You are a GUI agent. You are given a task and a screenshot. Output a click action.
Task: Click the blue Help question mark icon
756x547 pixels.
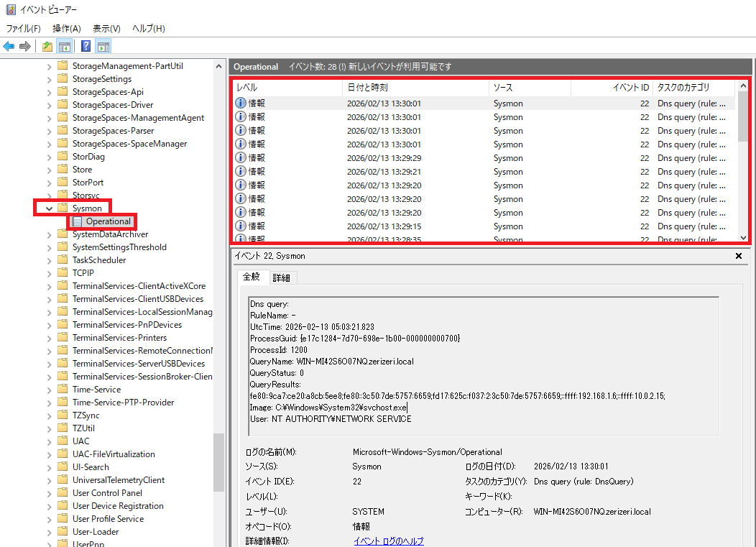pyautogui.click(x=86, y=47)
